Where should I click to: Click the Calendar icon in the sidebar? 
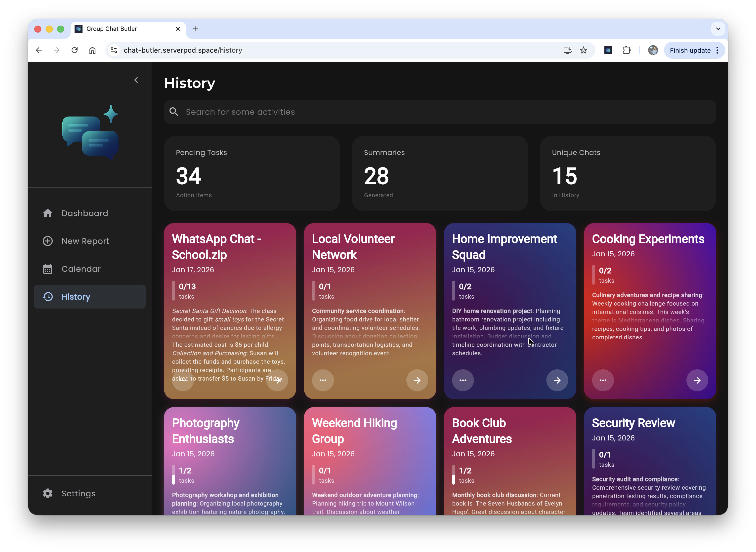[48, 269]
